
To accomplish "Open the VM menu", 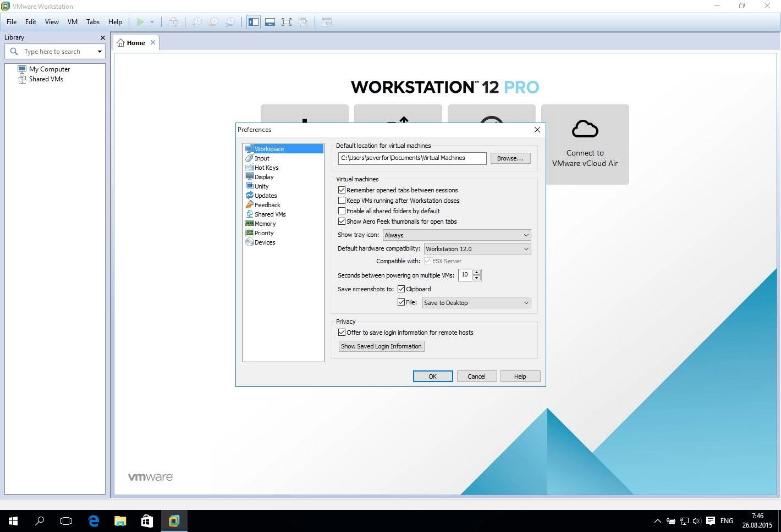I will pyautogui.click(x=73, y=22).
